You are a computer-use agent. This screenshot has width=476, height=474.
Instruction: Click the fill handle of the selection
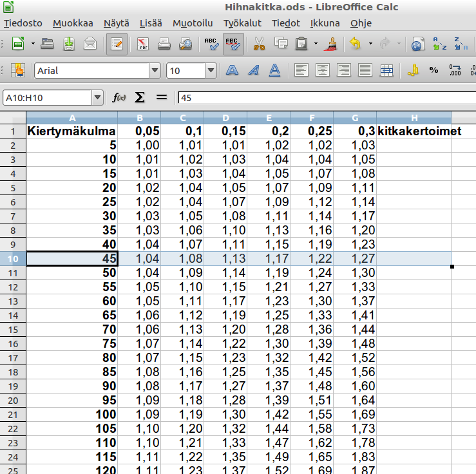452,267
